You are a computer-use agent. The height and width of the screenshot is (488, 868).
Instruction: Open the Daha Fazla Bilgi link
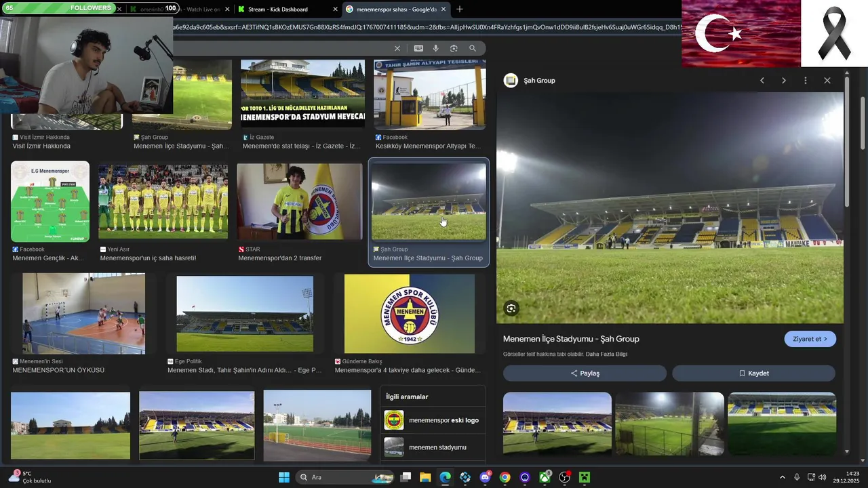click(606, 354)
